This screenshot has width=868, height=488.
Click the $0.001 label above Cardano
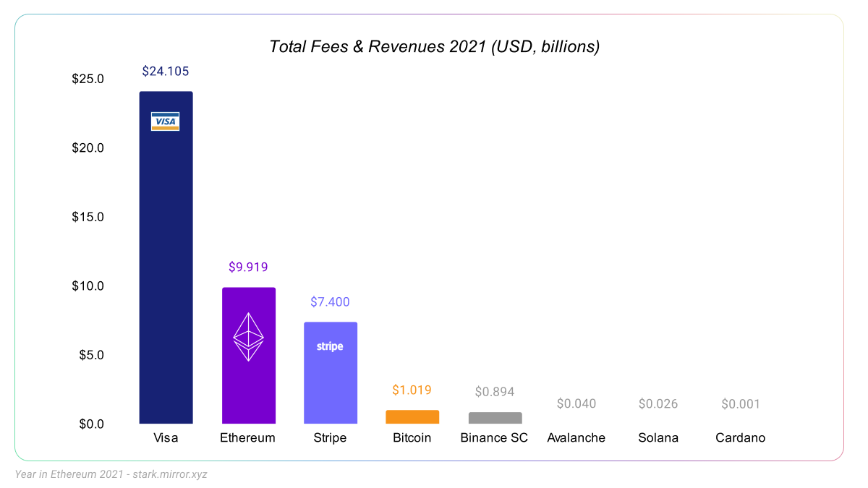pos(740,404)
